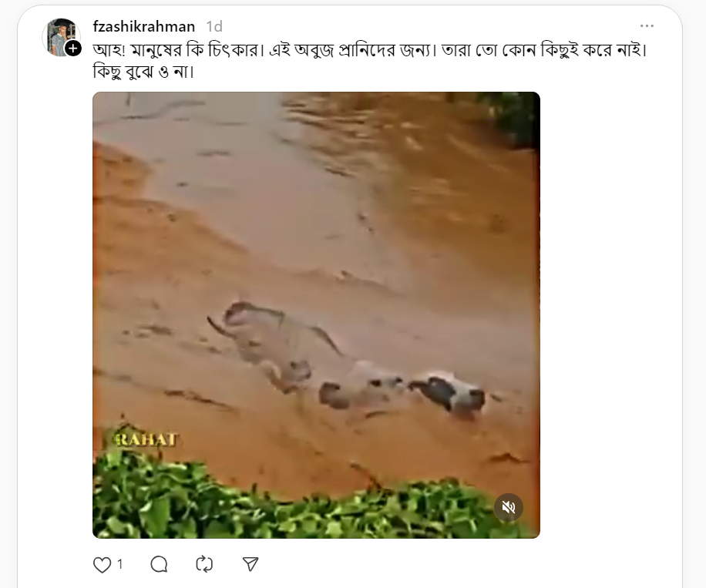Select the first line of Bengali post text
Image resolution: width=706 pixels, height=588 pixels.
370,49
